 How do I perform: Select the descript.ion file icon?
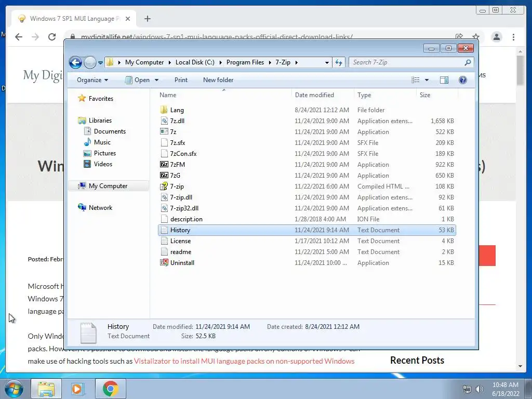tap(164, 219)
